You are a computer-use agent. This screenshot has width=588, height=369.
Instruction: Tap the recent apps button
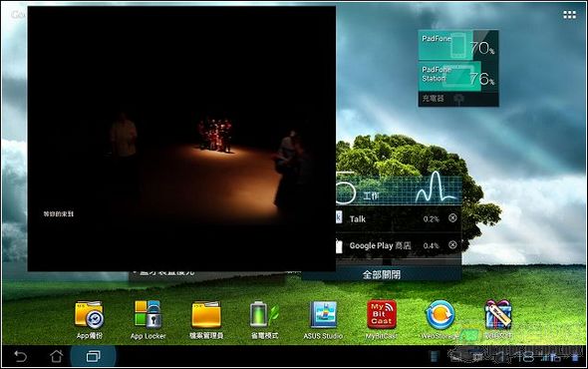(93, 356)
